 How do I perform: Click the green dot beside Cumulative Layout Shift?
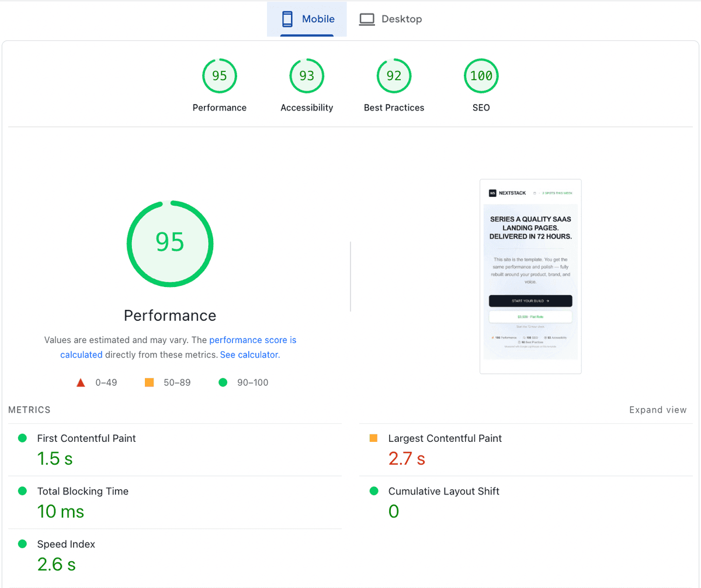click(x=373, y=490)
